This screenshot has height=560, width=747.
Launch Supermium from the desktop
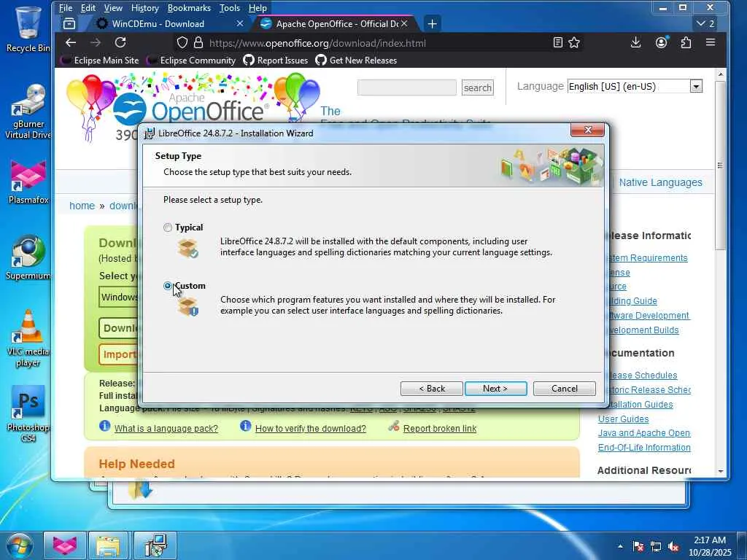tap(28, 257)
